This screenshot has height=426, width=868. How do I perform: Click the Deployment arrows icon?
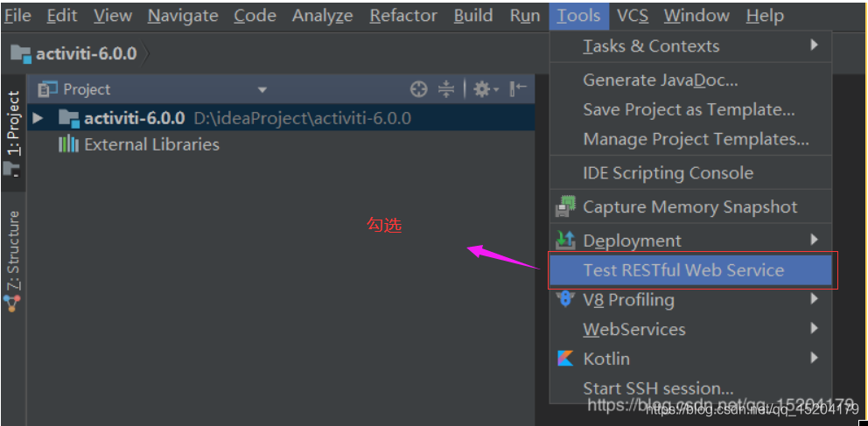coord(565,240)
